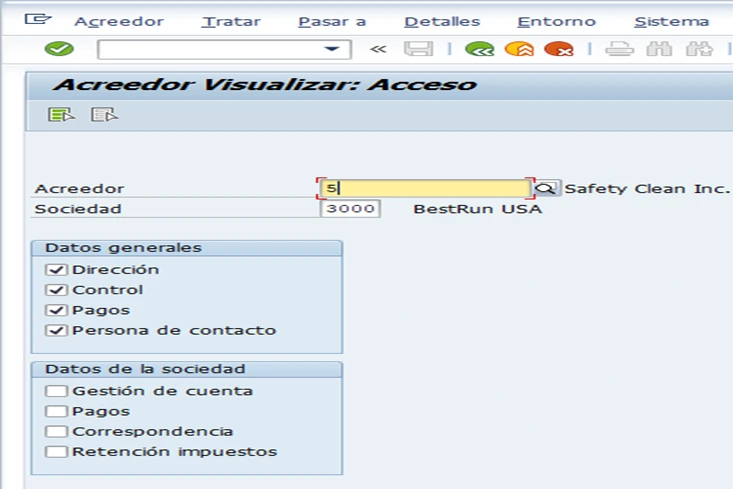
Task: Click the BestRun USA company text
Action: 477,209
